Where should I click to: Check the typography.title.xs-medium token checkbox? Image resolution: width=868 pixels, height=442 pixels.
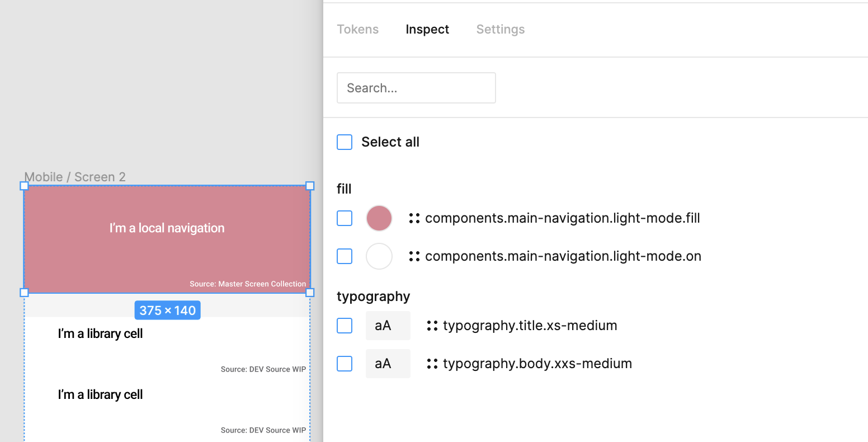(345, 325)
